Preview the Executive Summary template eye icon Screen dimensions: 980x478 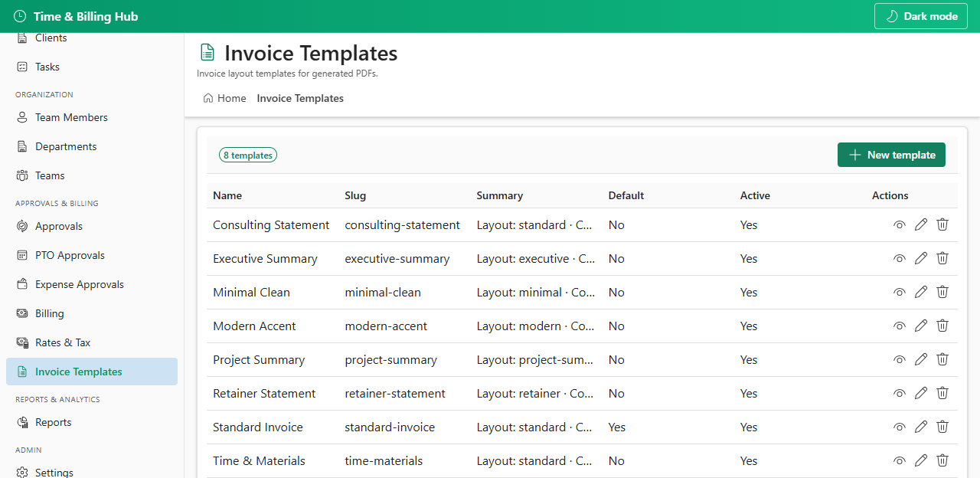(900, 259)
